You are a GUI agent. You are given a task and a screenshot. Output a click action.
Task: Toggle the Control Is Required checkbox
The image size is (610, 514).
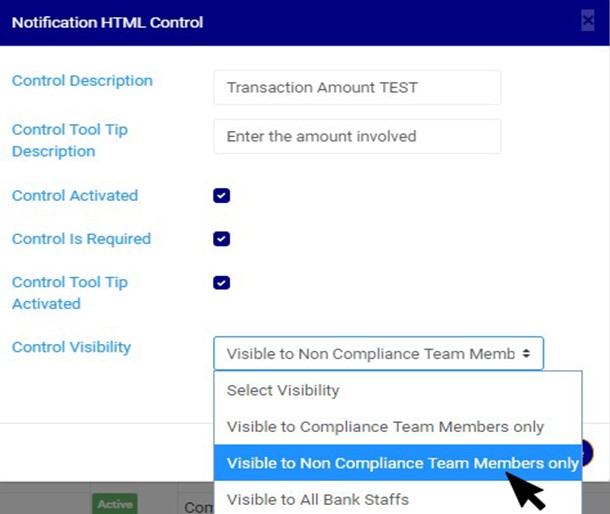point(222,239)
